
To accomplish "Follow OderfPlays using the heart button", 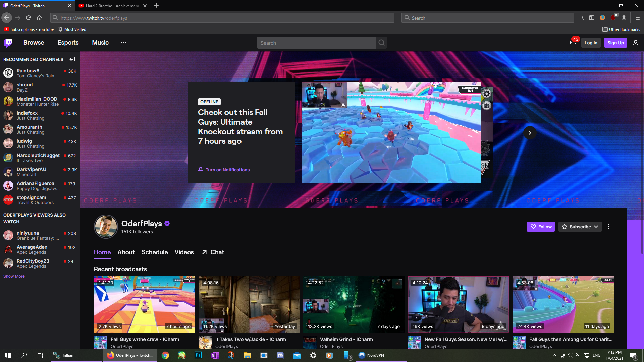I will pos(540,227).
